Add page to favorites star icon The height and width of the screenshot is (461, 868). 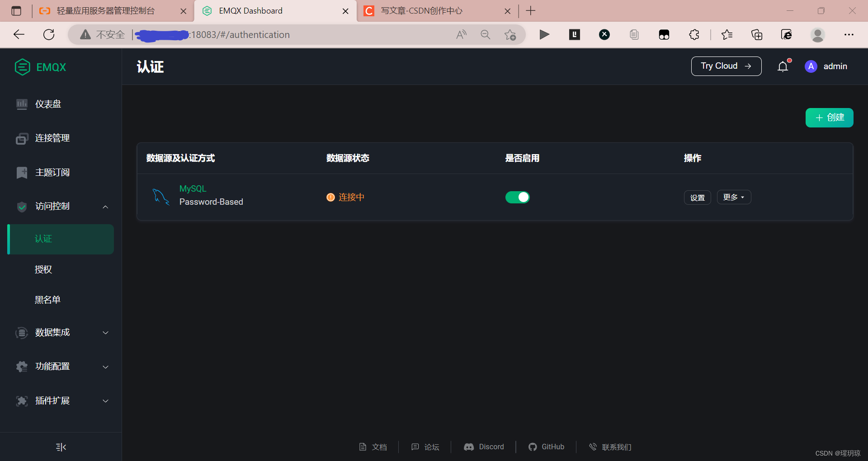coord(510,35)
